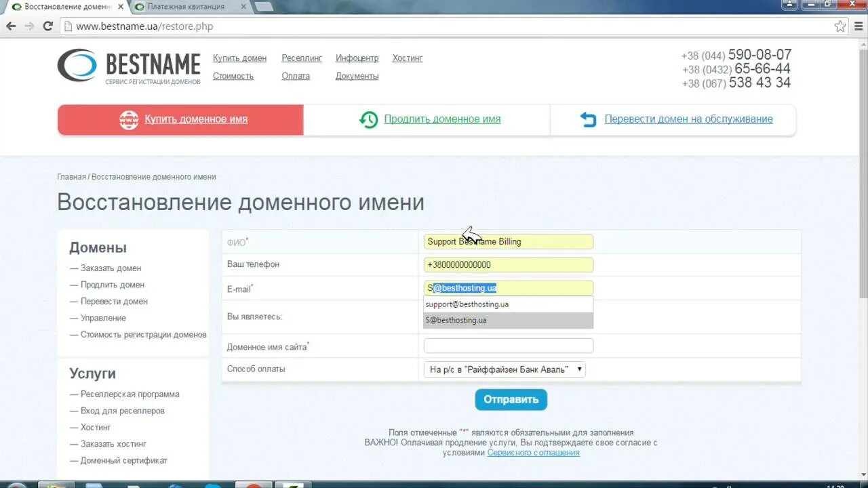Click the phone number '538 43 34'
Viewport: 868px width, 488px height.
[759, 83]
